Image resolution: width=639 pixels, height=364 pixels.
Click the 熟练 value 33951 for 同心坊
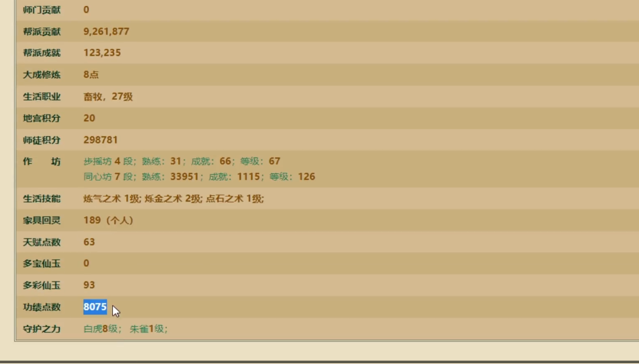184,177
